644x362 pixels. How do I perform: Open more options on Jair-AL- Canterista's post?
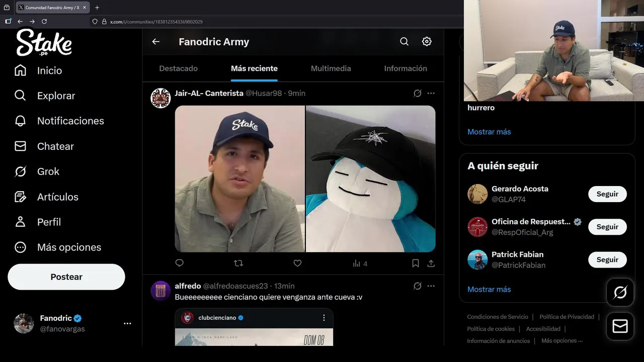431,93
